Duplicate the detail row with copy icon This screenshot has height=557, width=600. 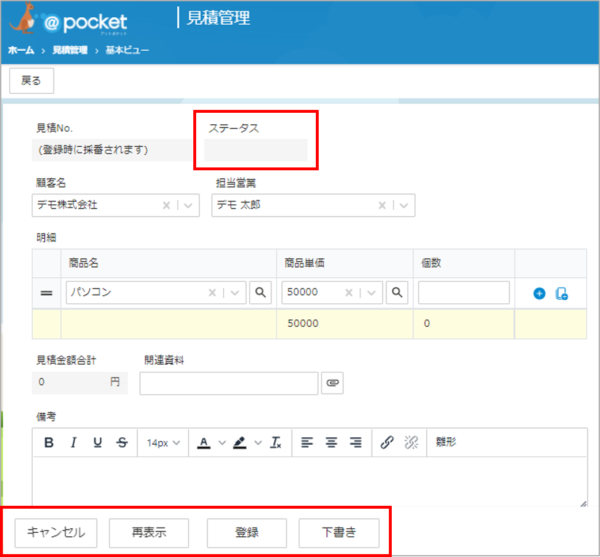click(561, 293)
